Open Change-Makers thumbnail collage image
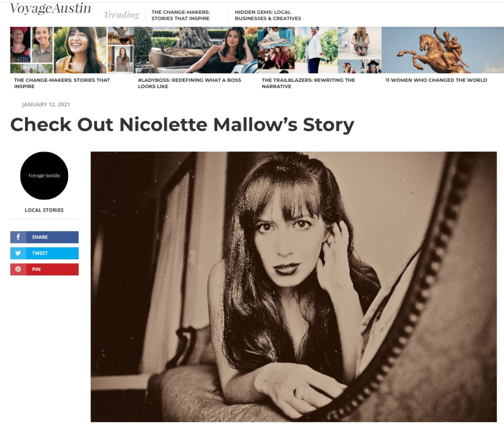This screenshot has width=504, height=436. pos(72,50)
